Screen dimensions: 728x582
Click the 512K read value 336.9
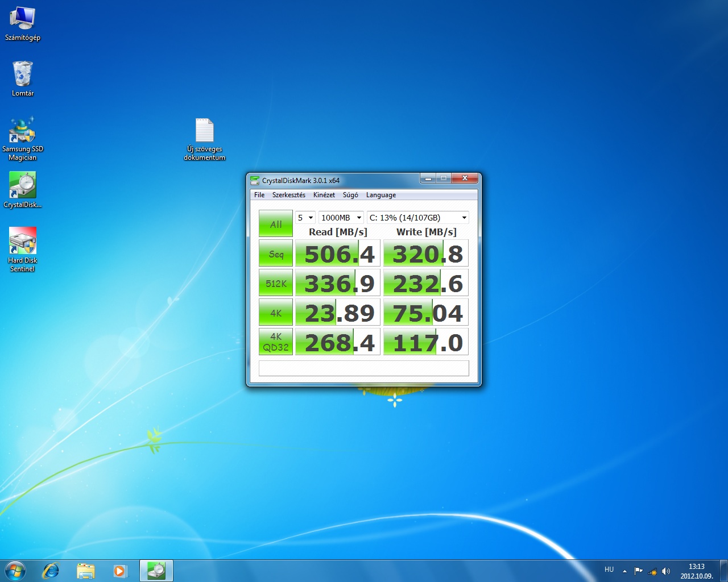[338, 283]
